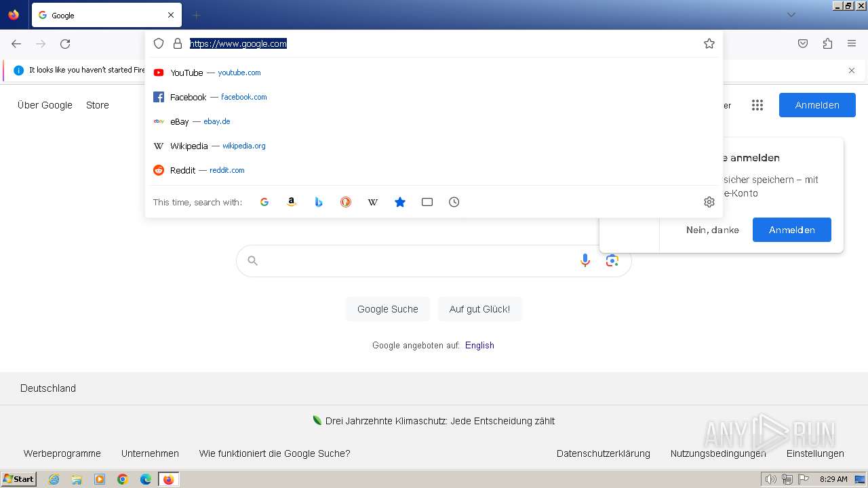The image size is (868, 488).
Task: Click Anmelden in the sign-in popup
Action: 792,230
